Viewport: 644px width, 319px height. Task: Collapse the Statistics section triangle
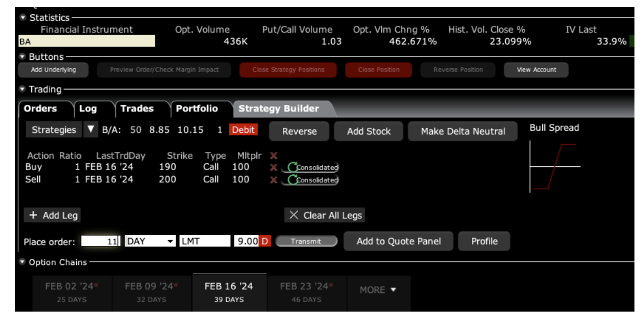[22, 17]
